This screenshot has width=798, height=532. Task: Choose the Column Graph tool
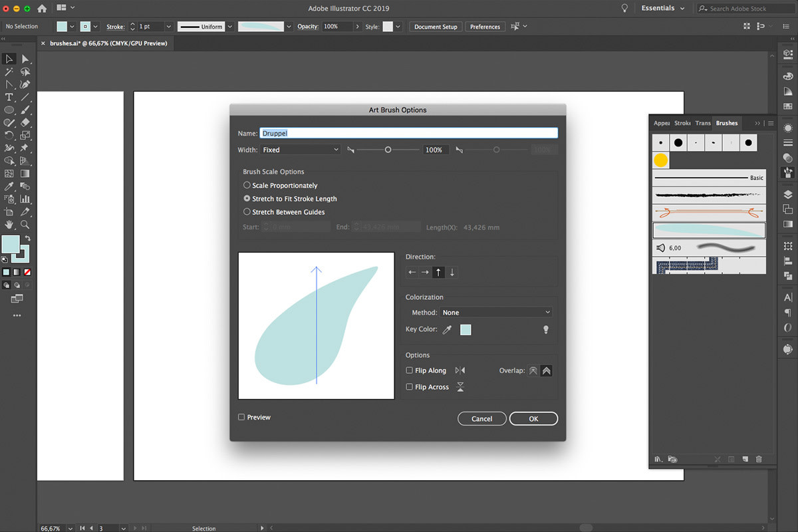click(25, 198)
